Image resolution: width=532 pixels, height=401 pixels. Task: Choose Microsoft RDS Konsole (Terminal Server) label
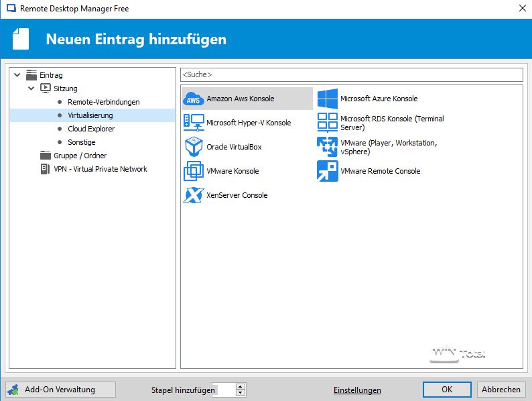point(392,123)
